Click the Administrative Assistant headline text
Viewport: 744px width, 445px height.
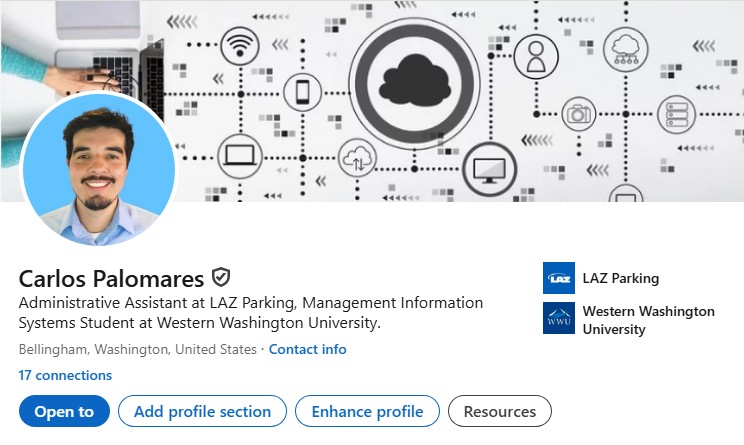pos(251,313)
